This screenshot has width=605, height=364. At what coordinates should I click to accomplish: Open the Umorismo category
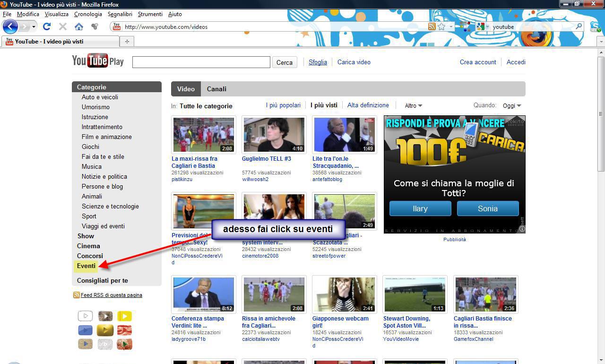[95, 107]
